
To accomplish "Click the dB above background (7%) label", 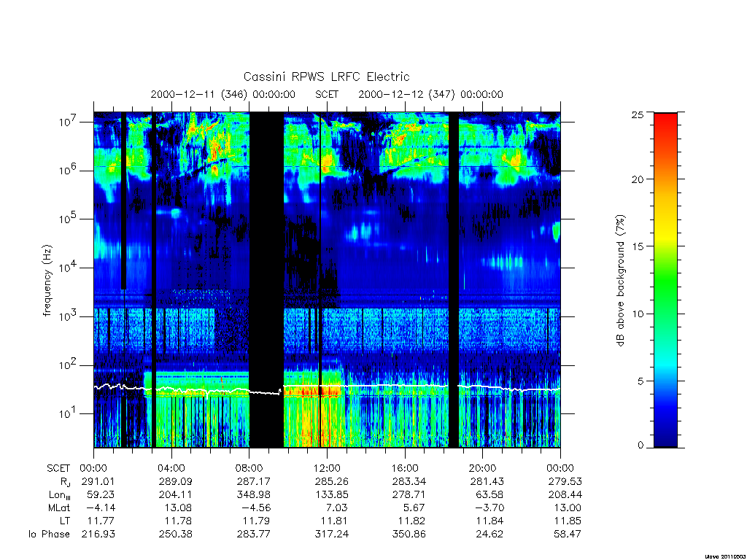I will (620, 281).
